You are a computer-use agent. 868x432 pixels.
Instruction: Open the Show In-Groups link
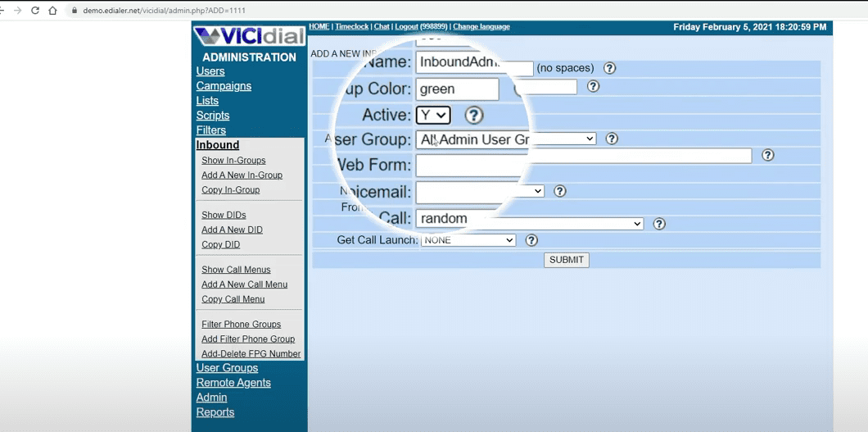pos(233,161)
